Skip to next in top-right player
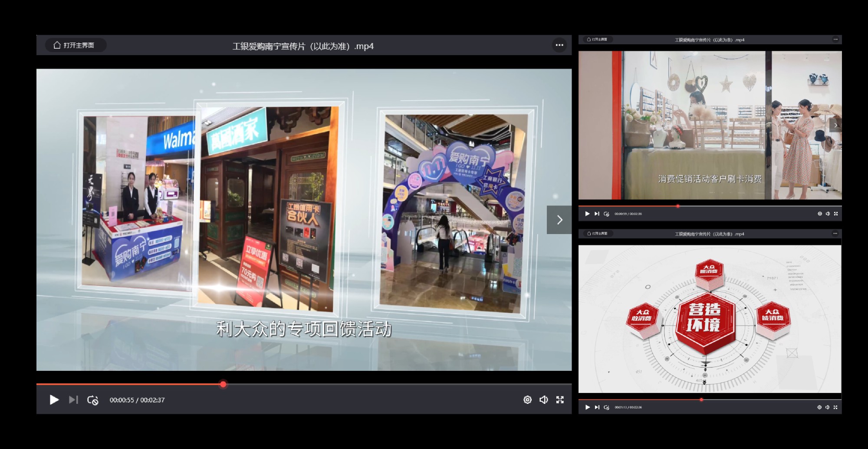The height and width of the screenshot is (449, 868). (597, 214)
